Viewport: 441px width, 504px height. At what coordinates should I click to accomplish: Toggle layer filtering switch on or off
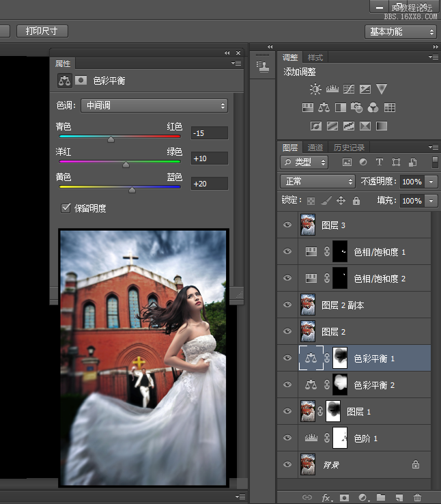point(435,163)
